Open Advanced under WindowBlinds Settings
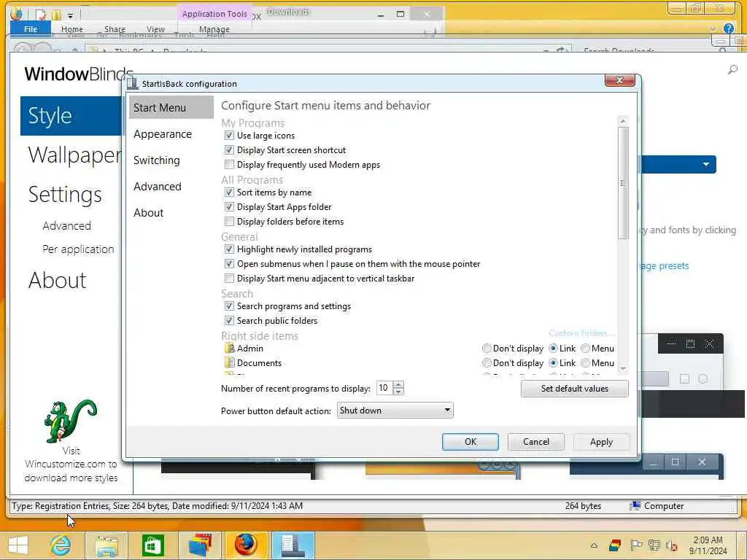Viewport: 747px width, 560px height. 66,226
